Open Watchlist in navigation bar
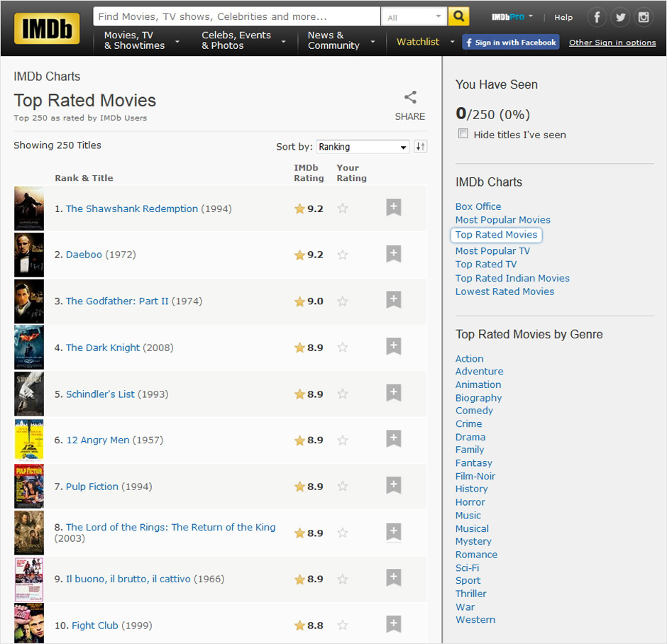This screenshot has height=644, width=667. tap(418, 42)
